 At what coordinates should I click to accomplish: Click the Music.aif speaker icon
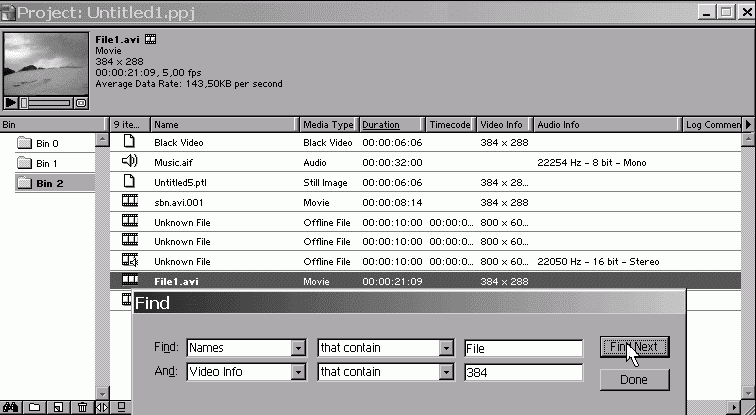click(x=129, y=161)
